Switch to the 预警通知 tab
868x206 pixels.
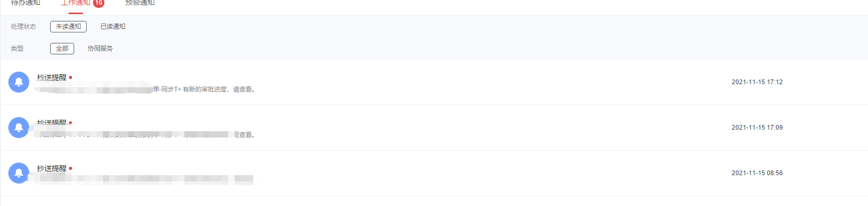tap(140, 3)
